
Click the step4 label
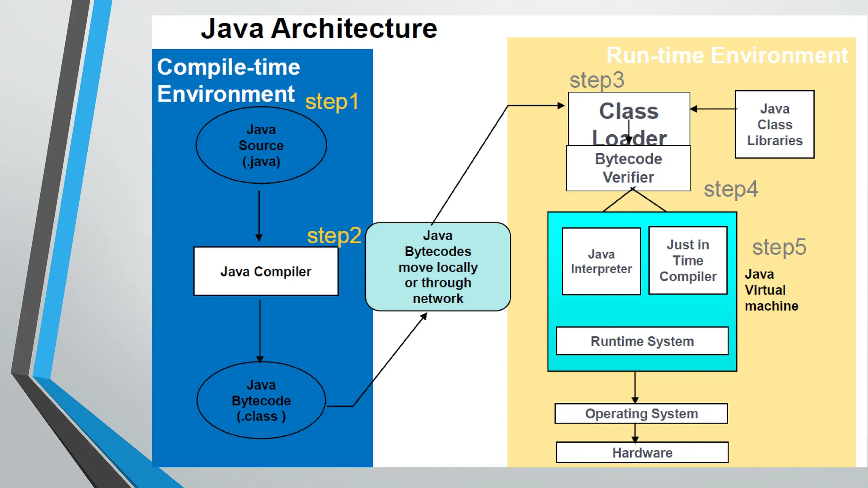point(731,189)
